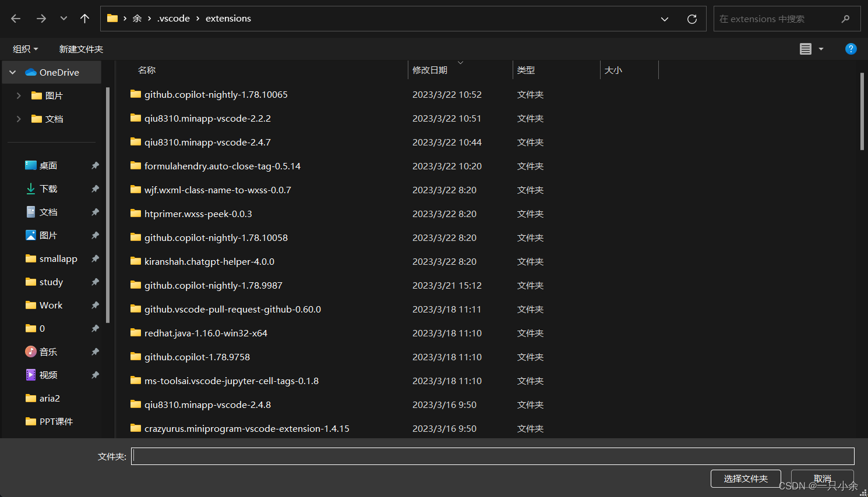Expand the 图片 folder under OneDrive
Screen dimensions: 868x497
[19, 95]
